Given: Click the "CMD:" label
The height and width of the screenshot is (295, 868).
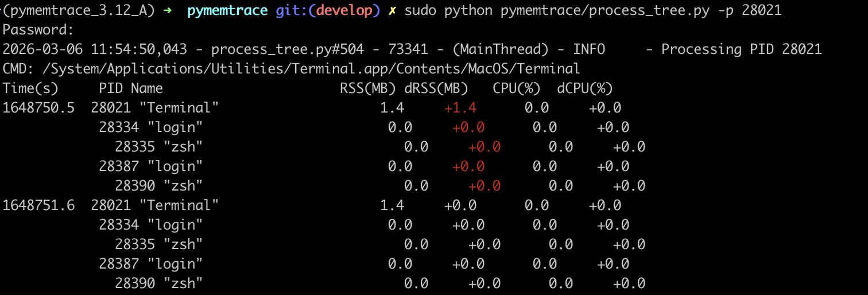Looking at the screenshot, I should [18, 69].
